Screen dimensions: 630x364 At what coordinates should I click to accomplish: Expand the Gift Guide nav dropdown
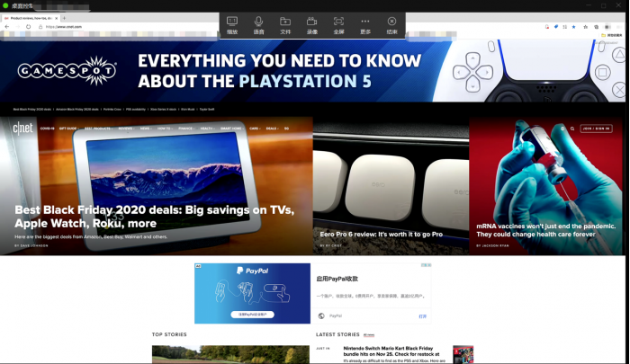pyautogui.click(x=68, y=129)
